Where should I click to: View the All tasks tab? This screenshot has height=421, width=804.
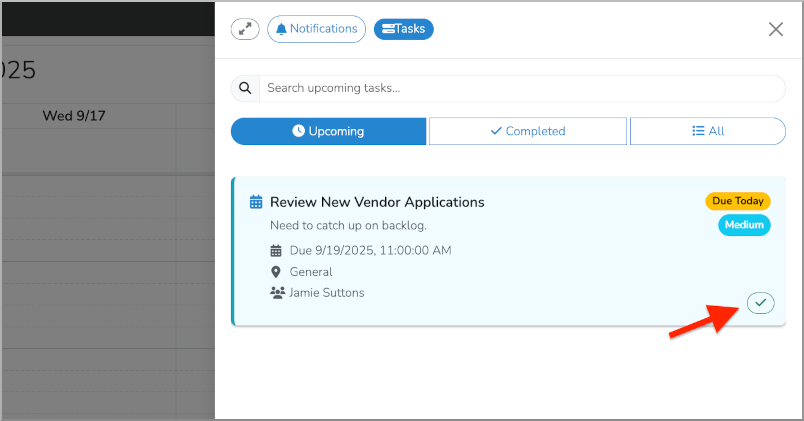(707, 131)
